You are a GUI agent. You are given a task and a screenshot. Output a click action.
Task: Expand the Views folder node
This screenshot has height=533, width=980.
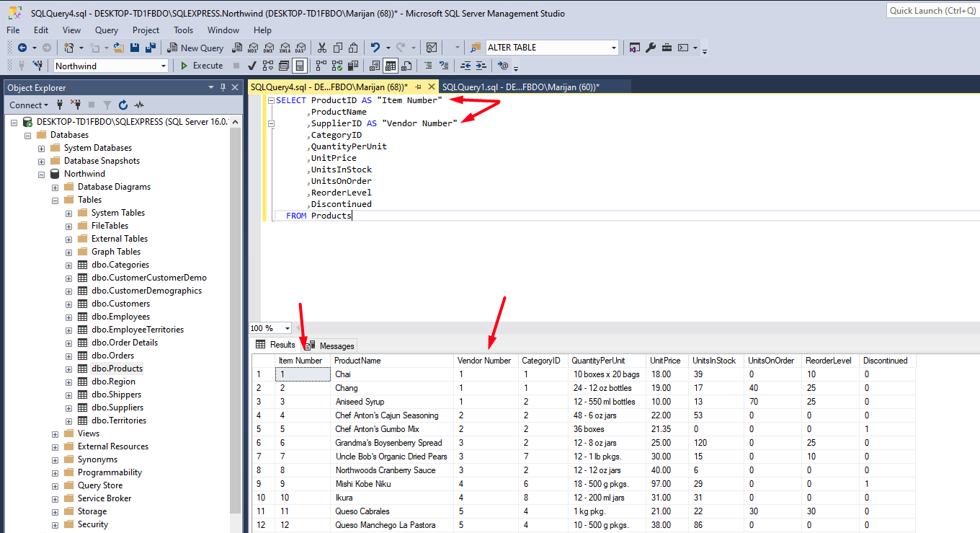tap(55, 433)
